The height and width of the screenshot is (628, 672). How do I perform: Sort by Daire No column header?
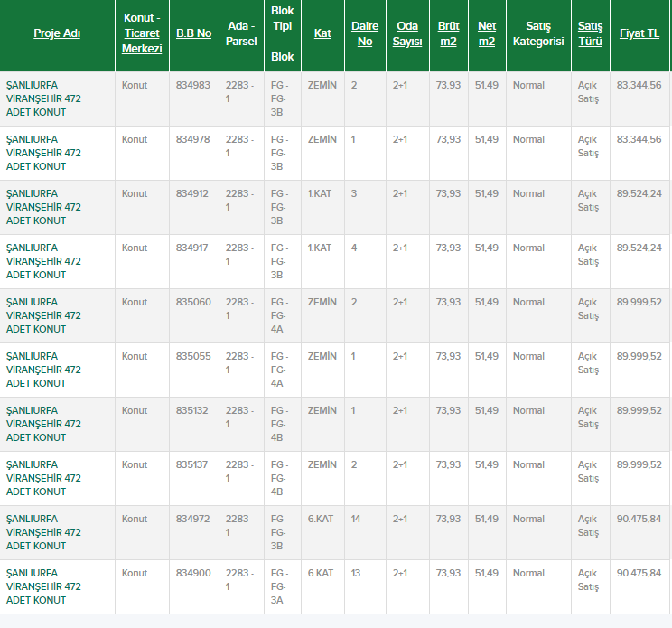[x=365, y=33]
